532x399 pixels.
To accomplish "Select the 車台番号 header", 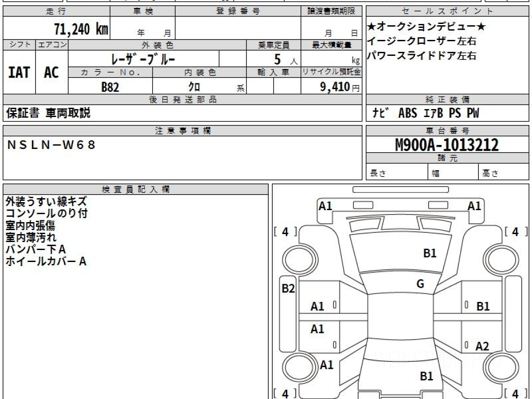I will pyautogui.click(x=448, y=131).
